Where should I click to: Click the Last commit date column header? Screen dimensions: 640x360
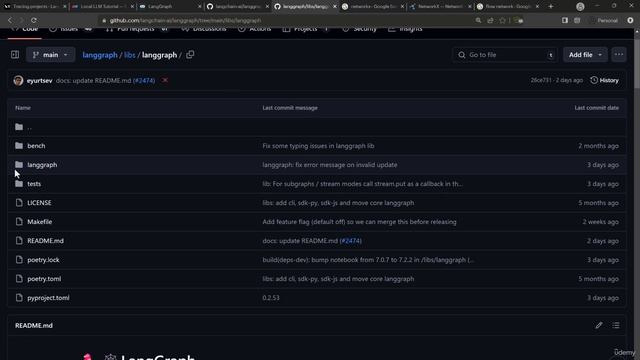pyautogui.click(x=596, y=108)
